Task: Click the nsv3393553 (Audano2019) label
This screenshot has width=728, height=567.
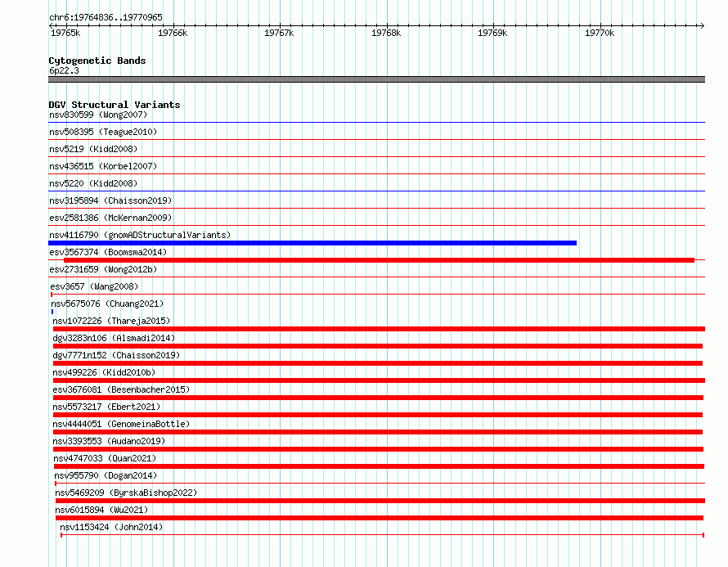Action: click(x=109, y=441)
